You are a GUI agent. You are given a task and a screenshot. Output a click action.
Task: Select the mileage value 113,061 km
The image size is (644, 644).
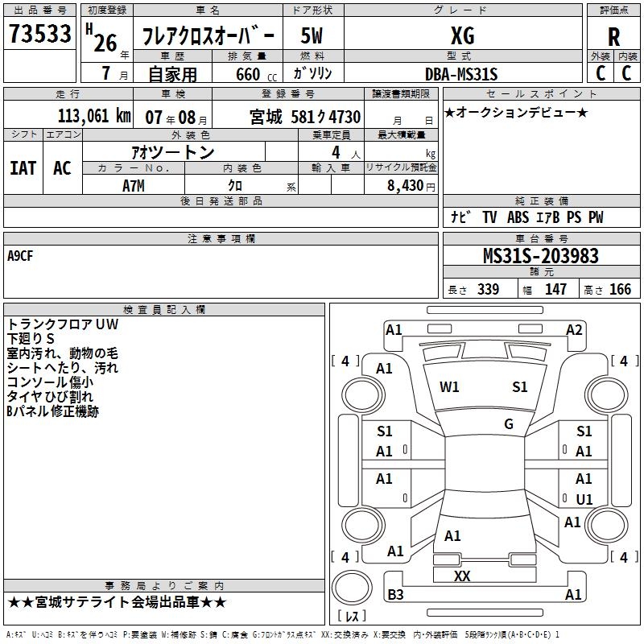pyautogui.click(x=94, y=117)
